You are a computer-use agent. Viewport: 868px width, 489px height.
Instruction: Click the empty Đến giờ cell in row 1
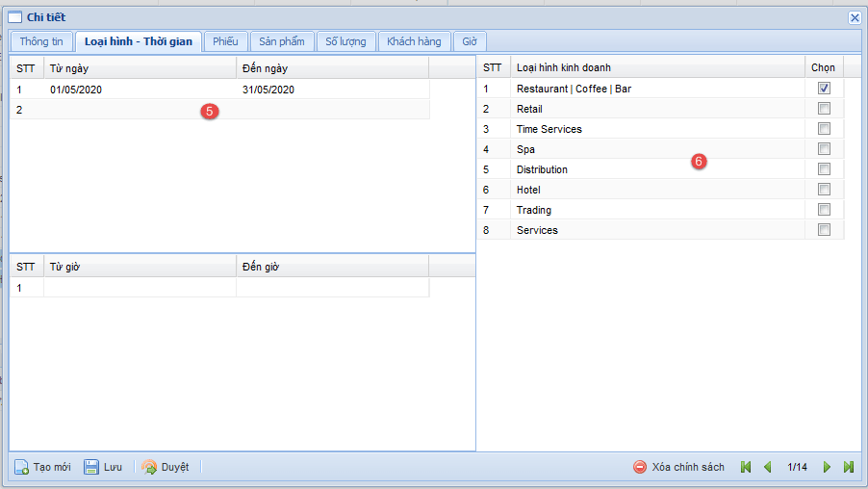click(x=333, y=288)
